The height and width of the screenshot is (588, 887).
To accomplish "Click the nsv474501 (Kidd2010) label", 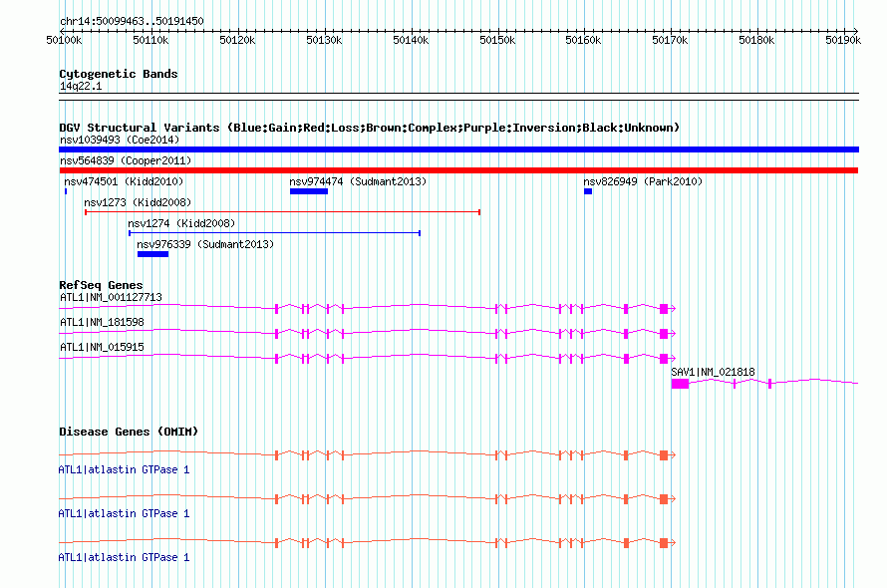I will [124, 181].
